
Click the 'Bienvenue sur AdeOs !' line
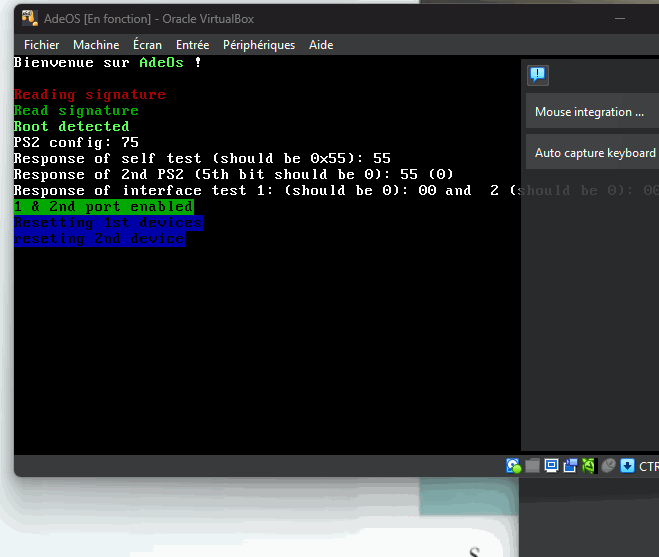pos(108,63)
